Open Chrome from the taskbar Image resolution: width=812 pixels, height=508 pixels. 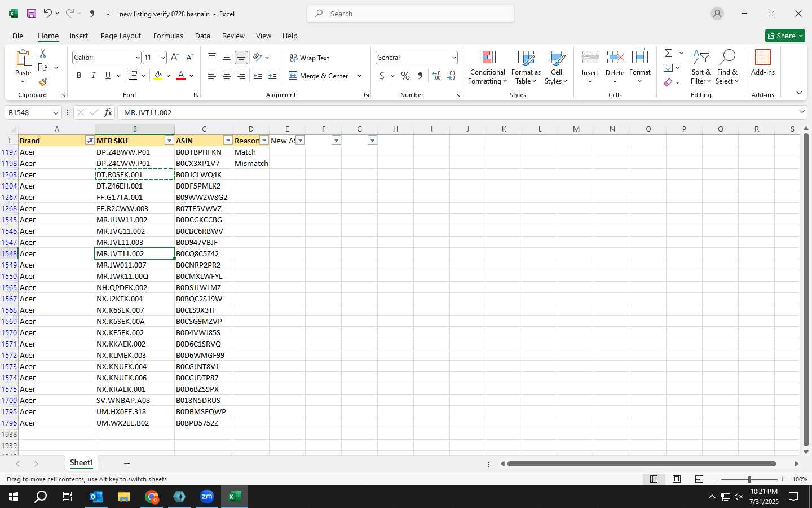[152, 497]
